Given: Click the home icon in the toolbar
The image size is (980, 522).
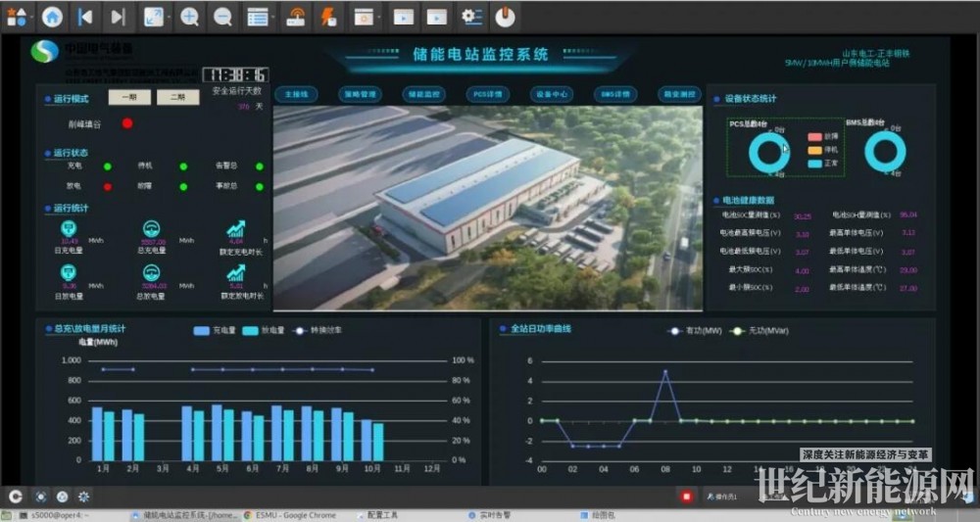Looking at the screenshot, I should [x=52, y=16].
